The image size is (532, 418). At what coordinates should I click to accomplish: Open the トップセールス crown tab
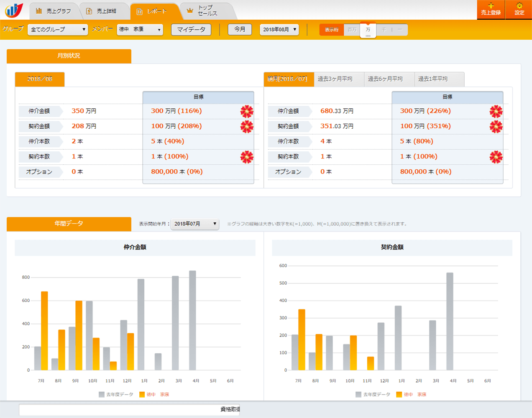pyautogui.click(x=202, y=11)
